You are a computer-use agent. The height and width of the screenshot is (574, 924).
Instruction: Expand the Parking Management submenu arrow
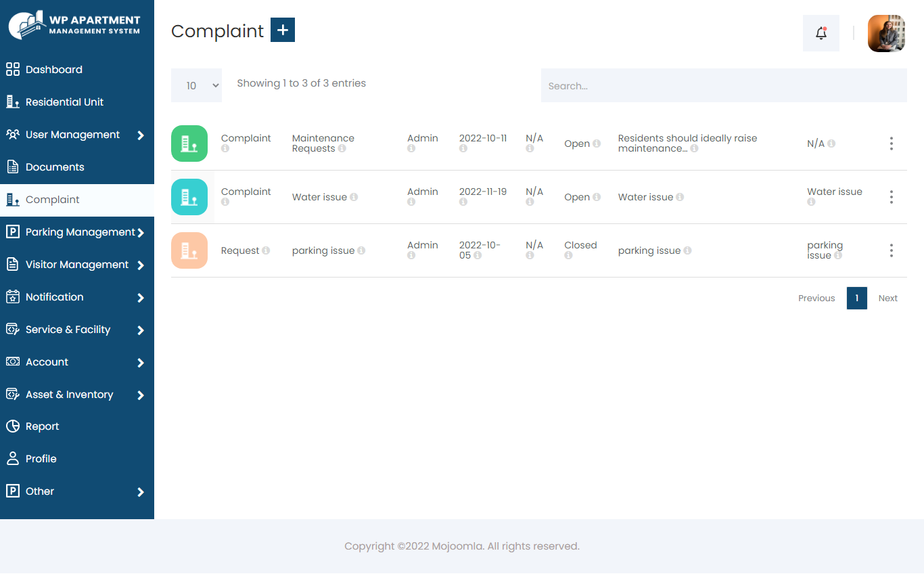pyautogui.click(x=141, y=233)
